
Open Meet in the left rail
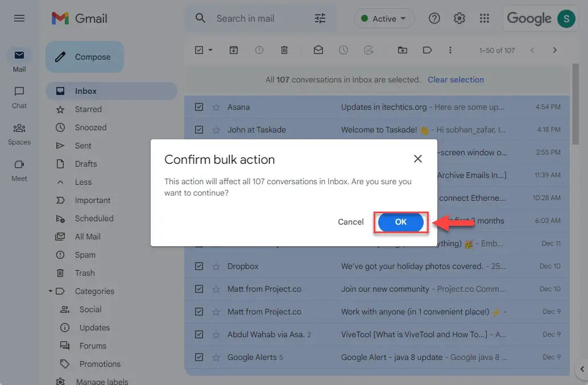(x=19, y=171)
